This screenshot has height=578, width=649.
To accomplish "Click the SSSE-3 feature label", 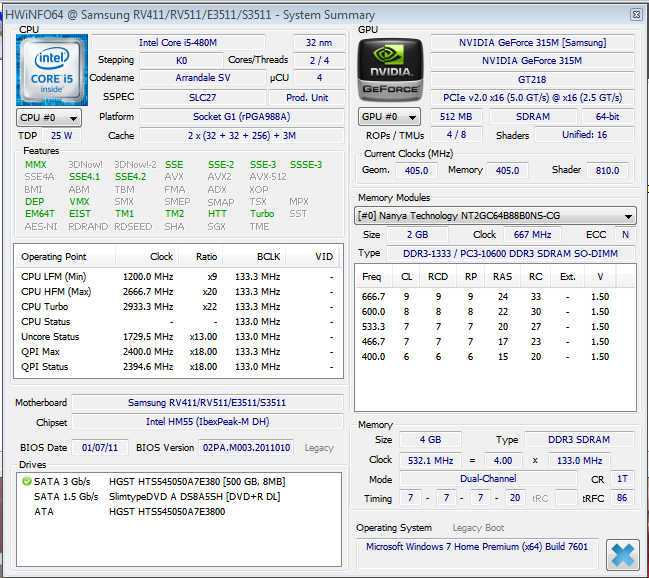I will click(306, 164).
